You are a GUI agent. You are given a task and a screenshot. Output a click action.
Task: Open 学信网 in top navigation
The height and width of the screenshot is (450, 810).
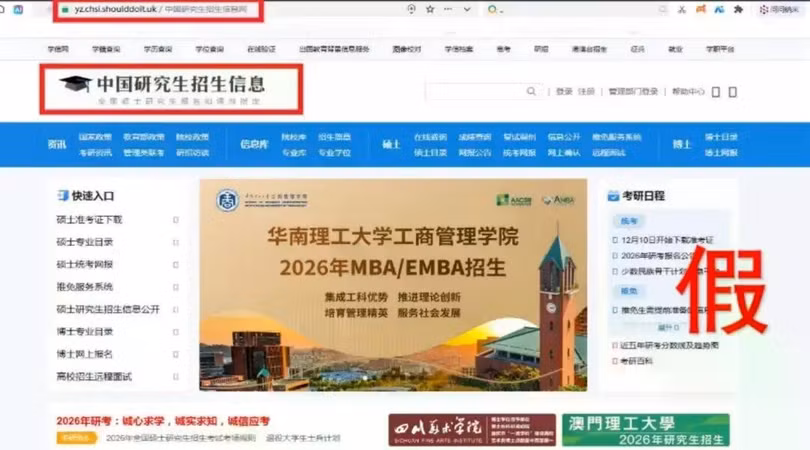coord(58,49)
